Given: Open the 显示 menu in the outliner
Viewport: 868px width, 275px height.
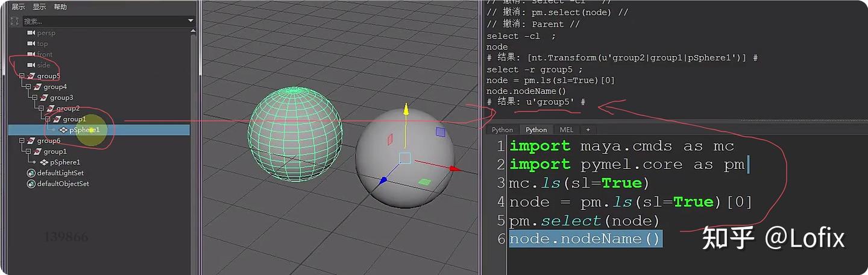Looking at the screenshot, I should [x=39, y=7].
